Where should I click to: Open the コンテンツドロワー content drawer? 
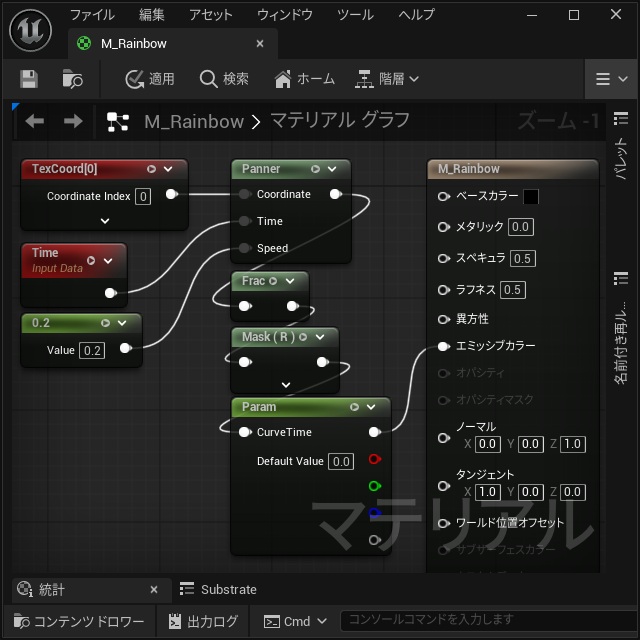79,622
